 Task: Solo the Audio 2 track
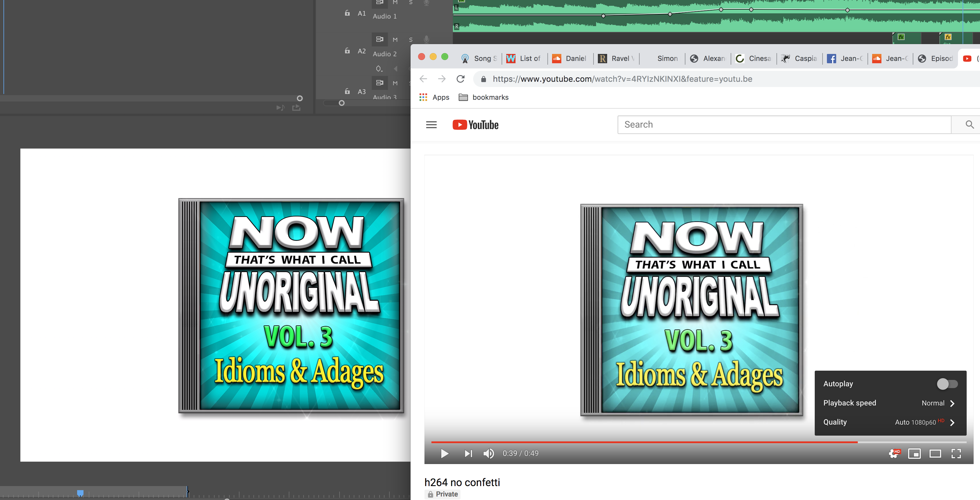411,39
